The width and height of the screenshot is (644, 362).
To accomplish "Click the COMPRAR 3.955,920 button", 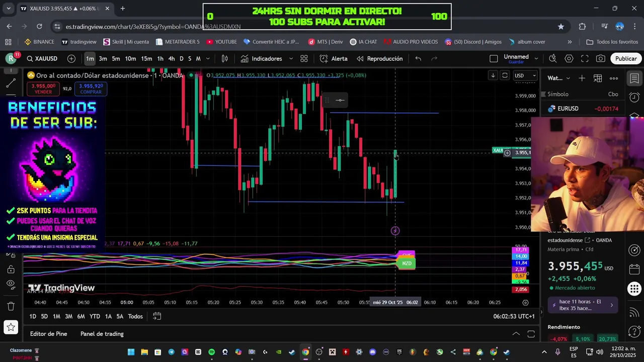I will [x=91, y=89].
